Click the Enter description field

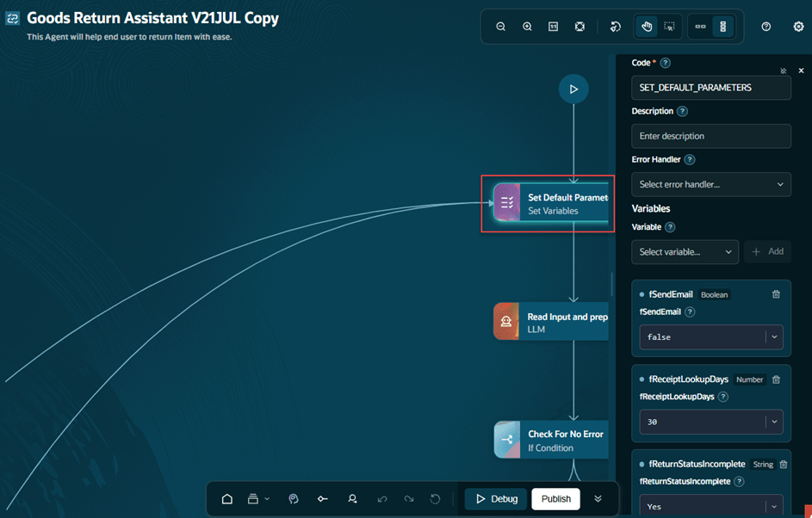click(x=711, y=136)
